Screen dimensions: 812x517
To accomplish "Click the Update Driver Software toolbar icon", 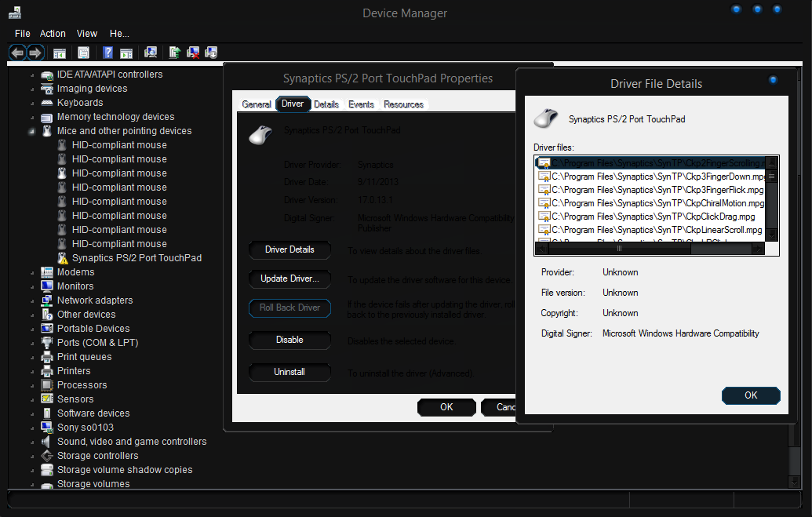I will coord(175,53).
